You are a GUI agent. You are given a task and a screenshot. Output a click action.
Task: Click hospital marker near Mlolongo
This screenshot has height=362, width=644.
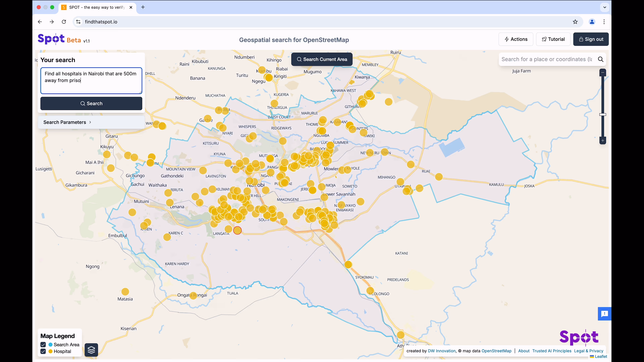[370, 291]
